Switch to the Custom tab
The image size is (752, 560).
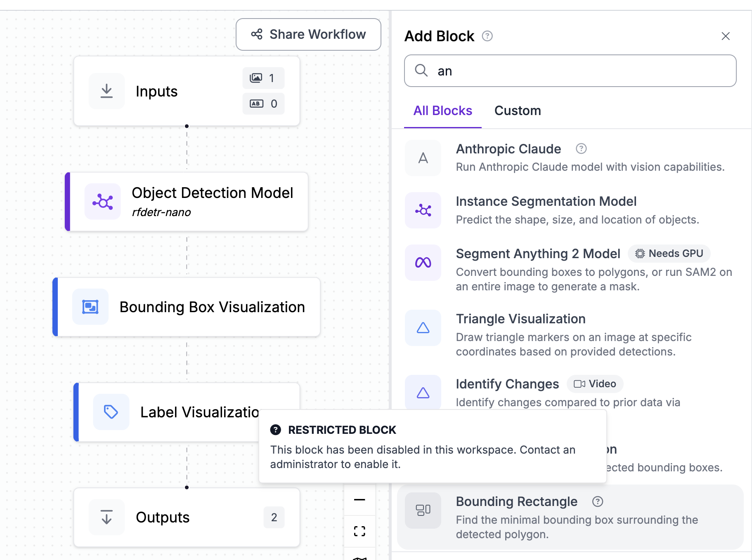[517, 111]
